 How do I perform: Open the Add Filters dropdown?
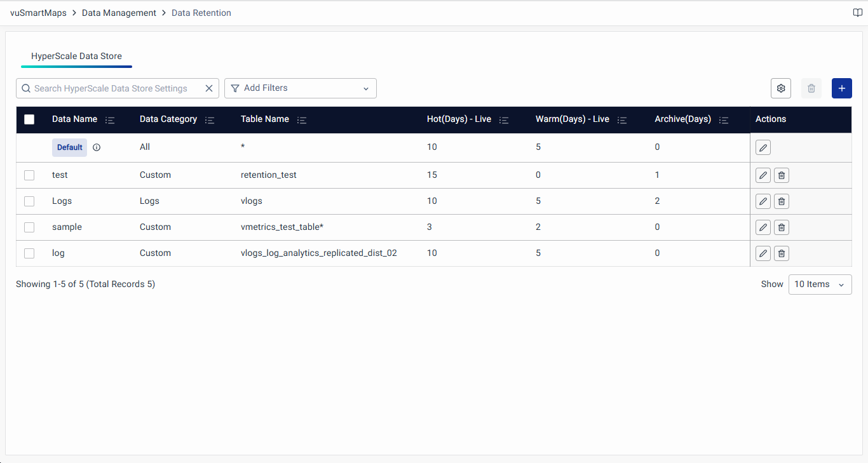[300, 88]
